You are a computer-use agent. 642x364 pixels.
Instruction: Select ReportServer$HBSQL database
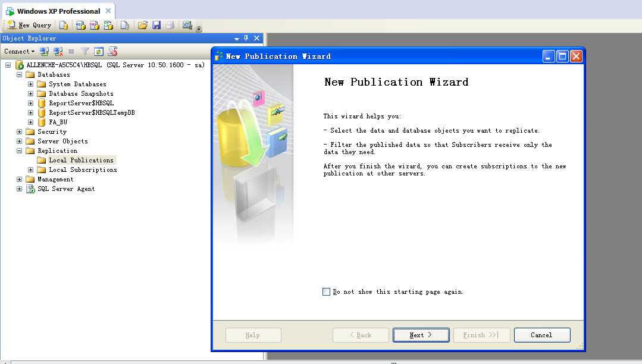click(x=81, y=103)
